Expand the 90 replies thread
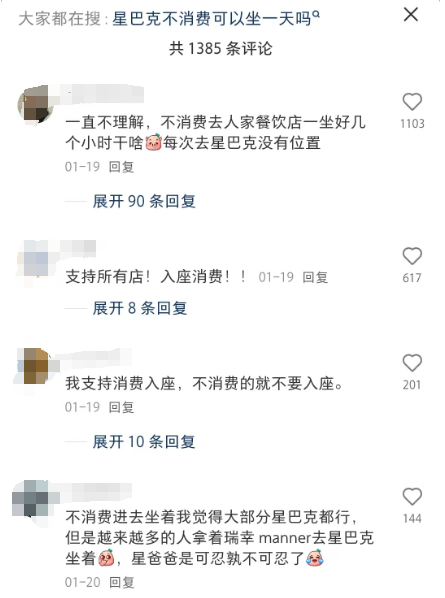445x598 pixels. point(144,201)
